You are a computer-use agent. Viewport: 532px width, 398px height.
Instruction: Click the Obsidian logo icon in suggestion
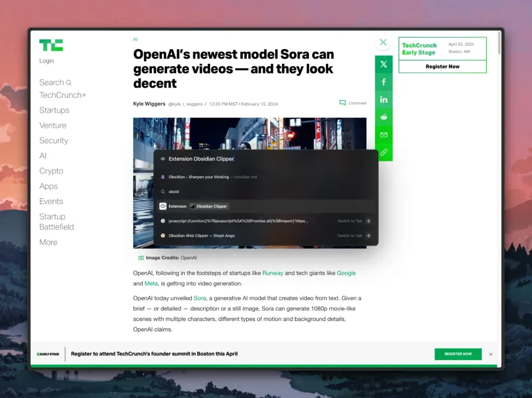[163, 177]
